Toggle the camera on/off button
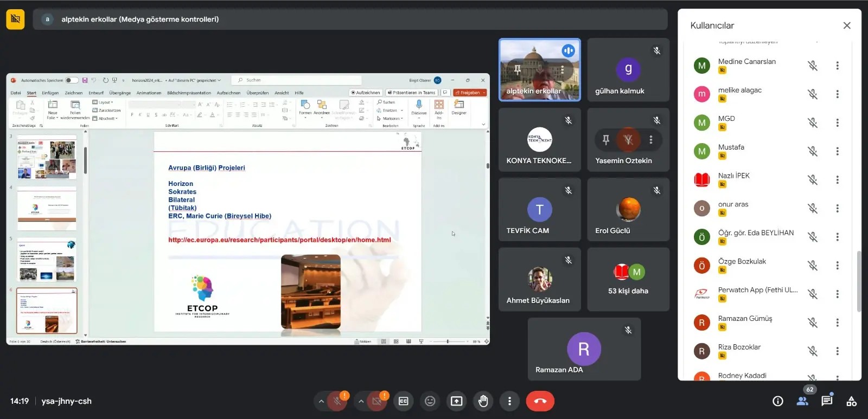Viewport: 868px width, 419px height. coord(376,401)
